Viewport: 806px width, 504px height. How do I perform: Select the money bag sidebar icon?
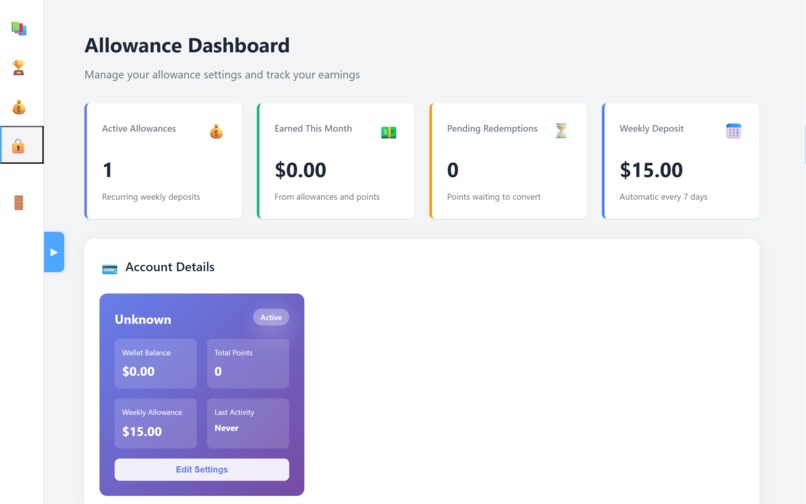[19, 107]
